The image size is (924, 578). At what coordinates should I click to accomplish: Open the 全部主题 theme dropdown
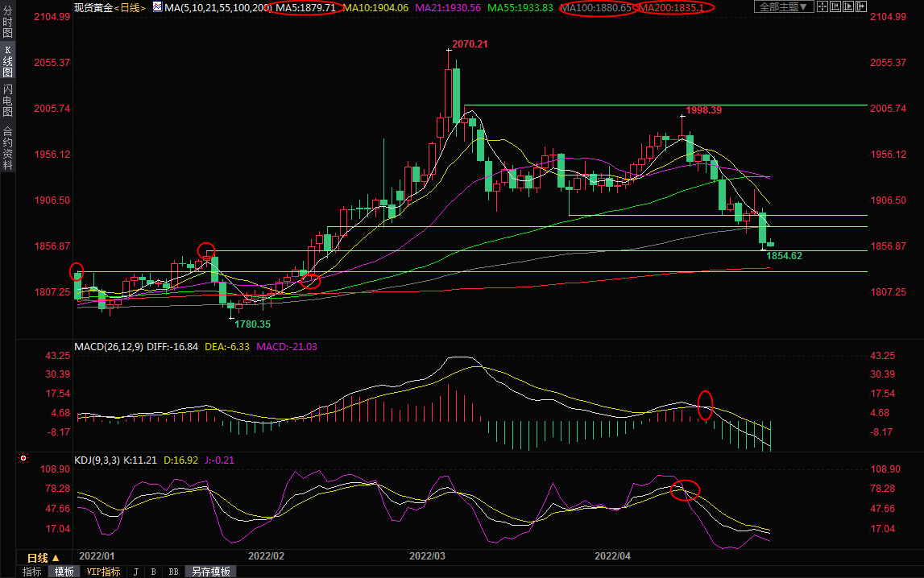(783, 7)
